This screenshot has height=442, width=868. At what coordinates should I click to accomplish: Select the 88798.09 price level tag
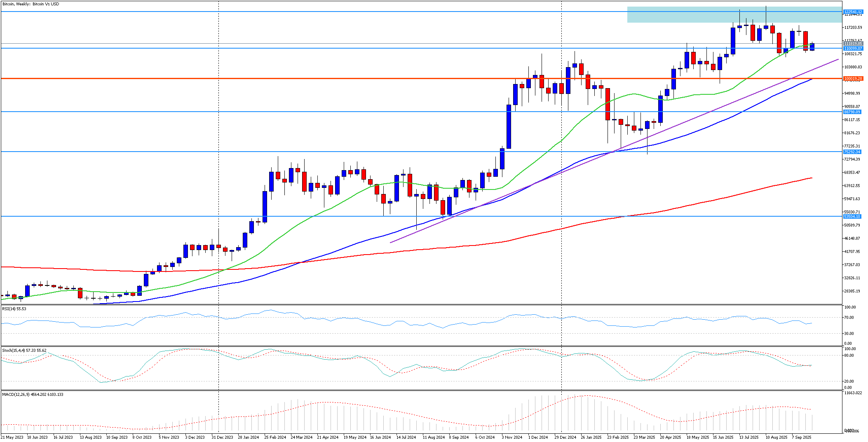(852, 112)
